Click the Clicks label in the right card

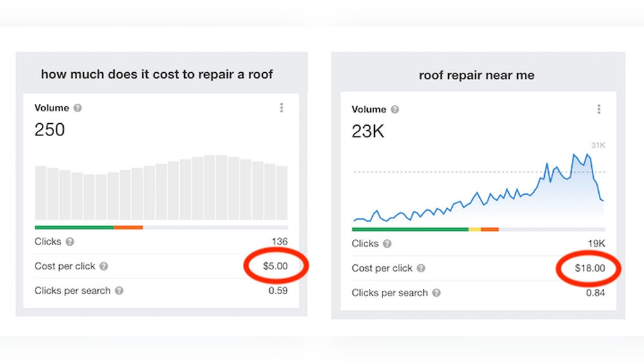(365, 244)
